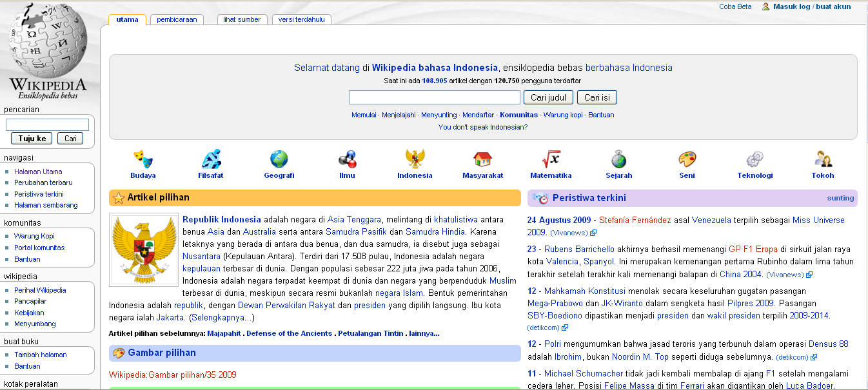Open the Garuda Pancasila emblem image
Viewport: 868px width, 390px height.
[144, 249]
